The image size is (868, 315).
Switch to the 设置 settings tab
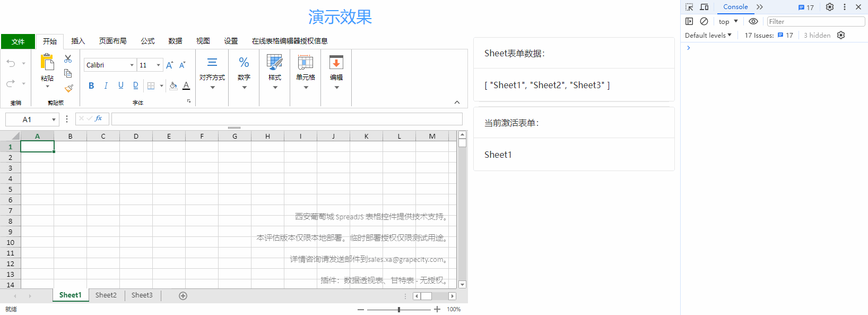[x=231, y=41]
